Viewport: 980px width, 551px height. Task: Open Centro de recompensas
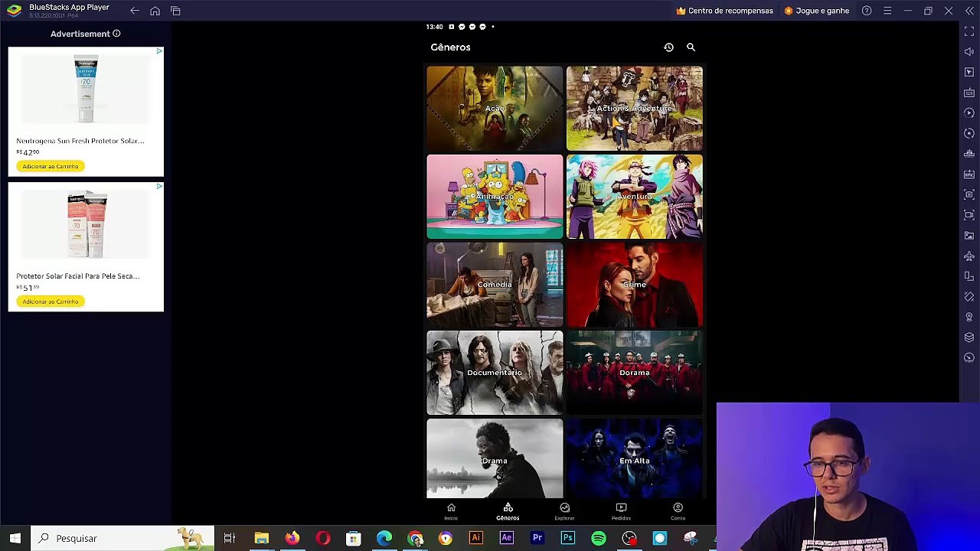[724, 11]
